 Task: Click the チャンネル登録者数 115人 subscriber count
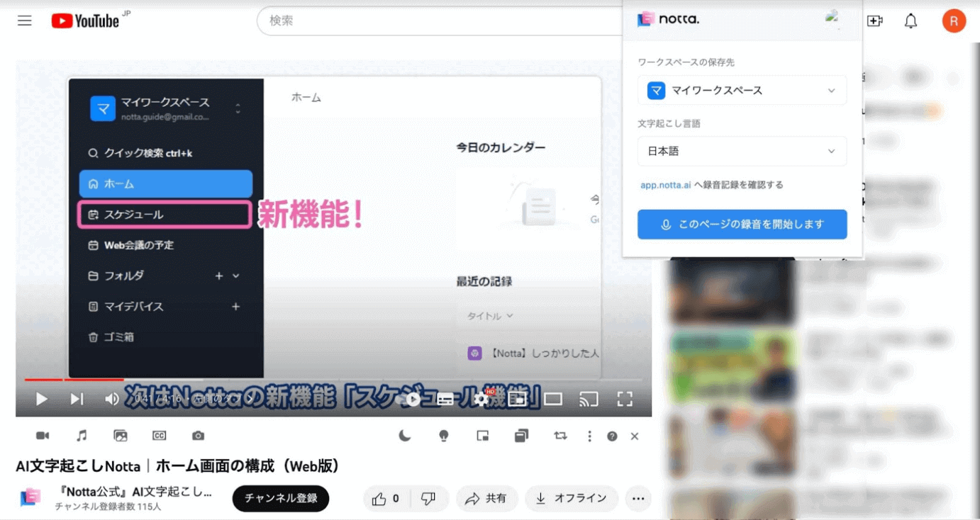[x=108, y=507]
